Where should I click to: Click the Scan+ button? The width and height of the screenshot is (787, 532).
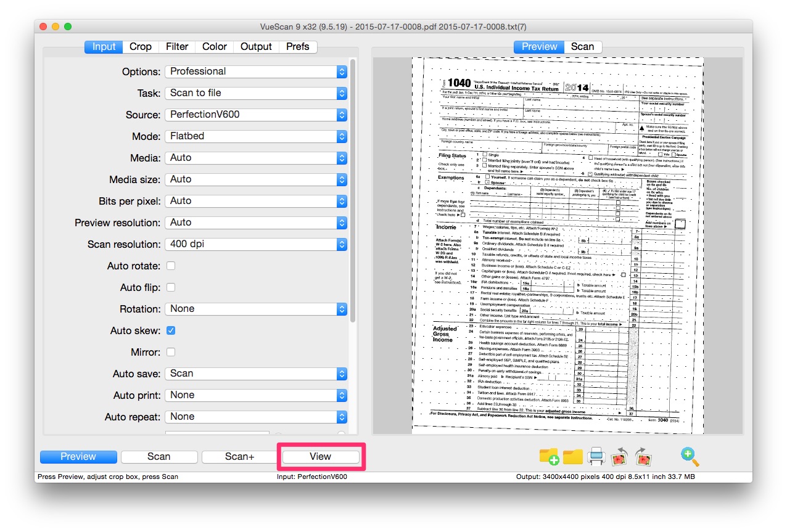pos(239,457)
